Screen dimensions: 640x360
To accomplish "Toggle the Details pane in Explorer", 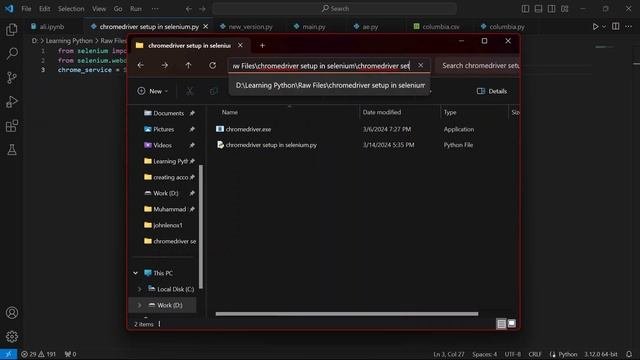I will 492,91.
